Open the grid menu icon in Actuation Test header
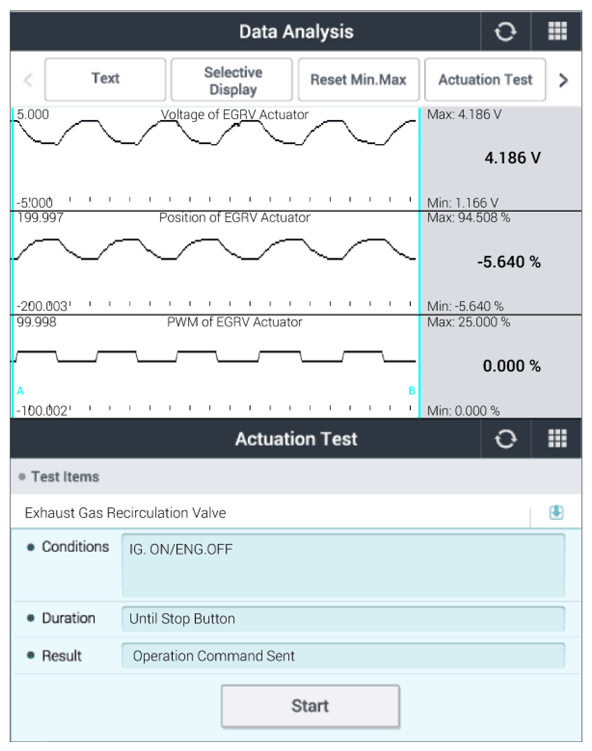The image size is (592, 751). coord(557,439)
